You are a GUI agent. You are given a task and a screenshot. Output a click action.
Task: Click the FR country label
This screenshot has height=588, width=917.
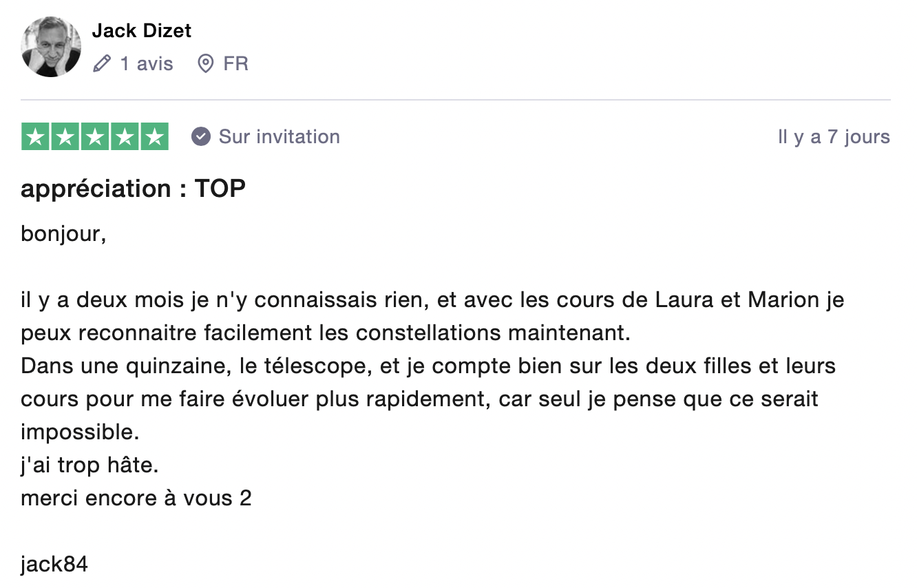(235, 64)
